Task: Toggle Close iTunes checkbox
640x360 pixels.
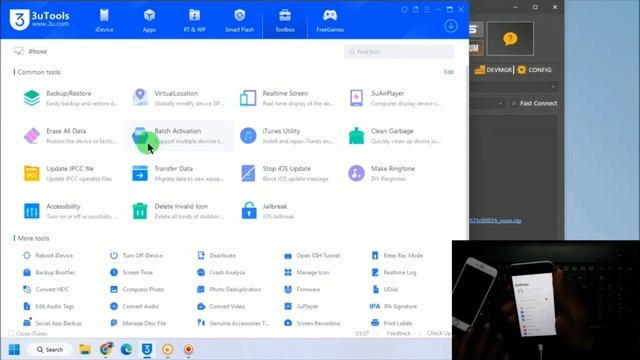Action: (x=11, y=333)
